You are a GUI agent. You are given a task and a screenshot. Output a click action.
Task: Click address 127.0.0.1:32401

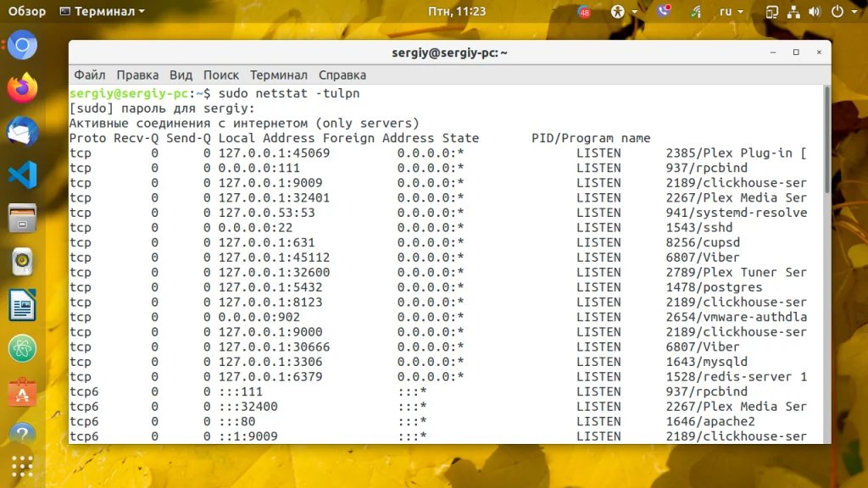[x=274, y=197]
